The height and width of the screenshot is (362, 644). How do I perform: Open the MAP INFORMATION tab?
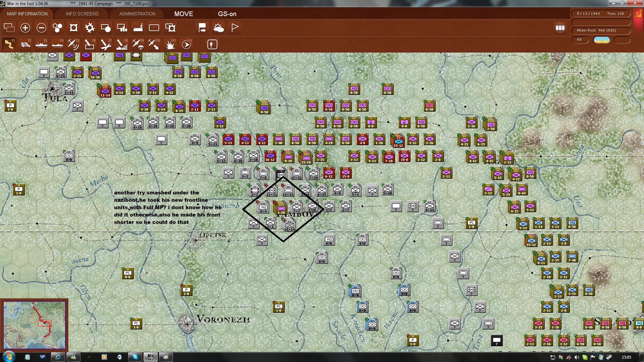(x=27, y=14)
